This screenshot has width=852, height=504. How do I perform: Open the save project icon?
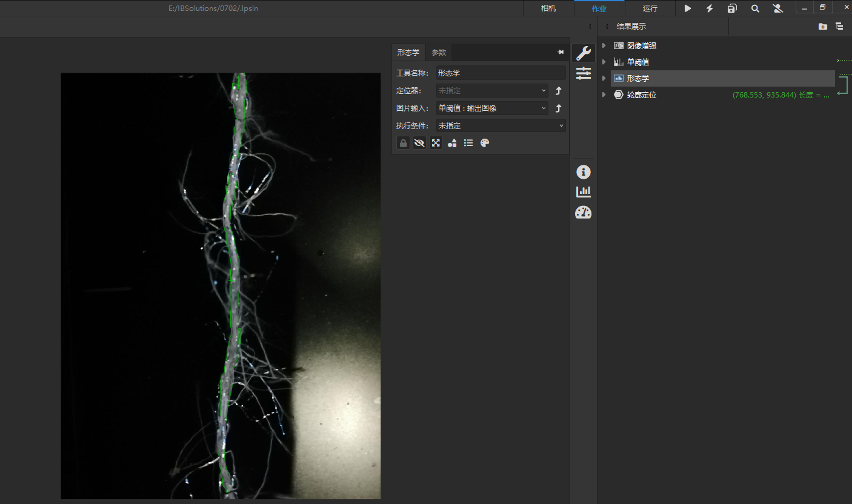[x=731, y=8]
